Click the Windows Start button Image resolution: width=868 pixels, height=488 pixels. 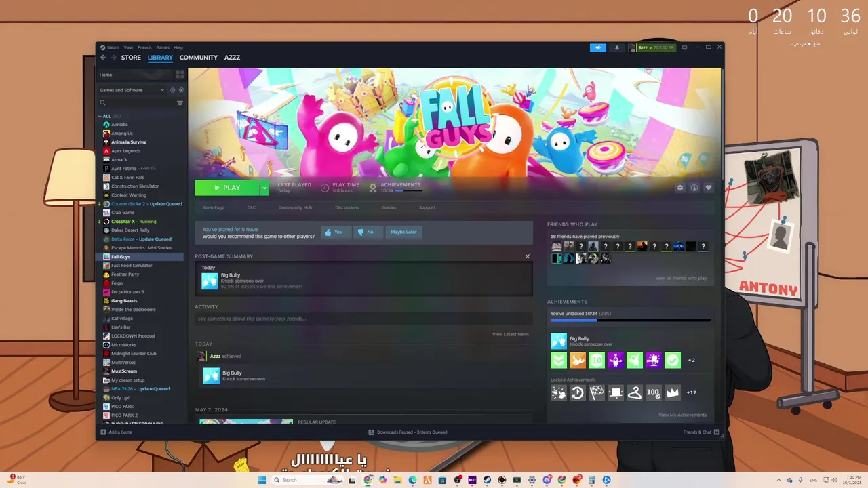tap(262, 480)
